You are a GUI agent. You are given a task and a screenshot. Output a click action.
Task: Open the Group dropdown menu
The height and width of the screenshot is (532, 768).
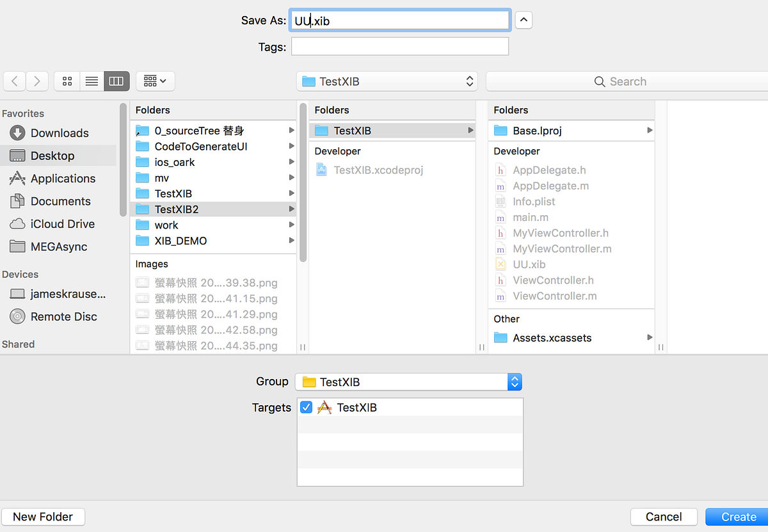(408, 382)
